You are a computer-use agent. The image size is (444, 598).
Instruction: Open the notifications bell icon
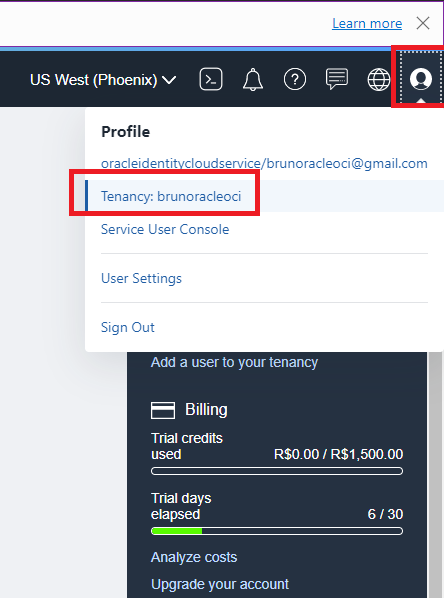point(253,79)
